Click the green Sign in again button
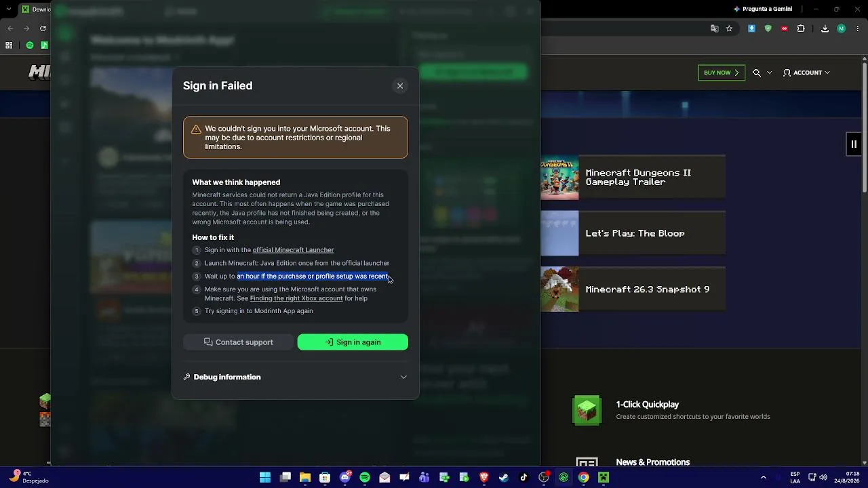The width and height of the screenshot is (868, 488). pos(353,342)
